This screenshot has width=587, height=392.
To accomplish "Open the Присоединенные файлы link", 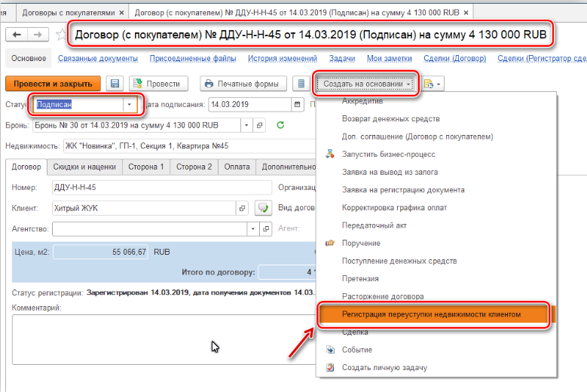I will pyautogui.click(x=183, y=59).
